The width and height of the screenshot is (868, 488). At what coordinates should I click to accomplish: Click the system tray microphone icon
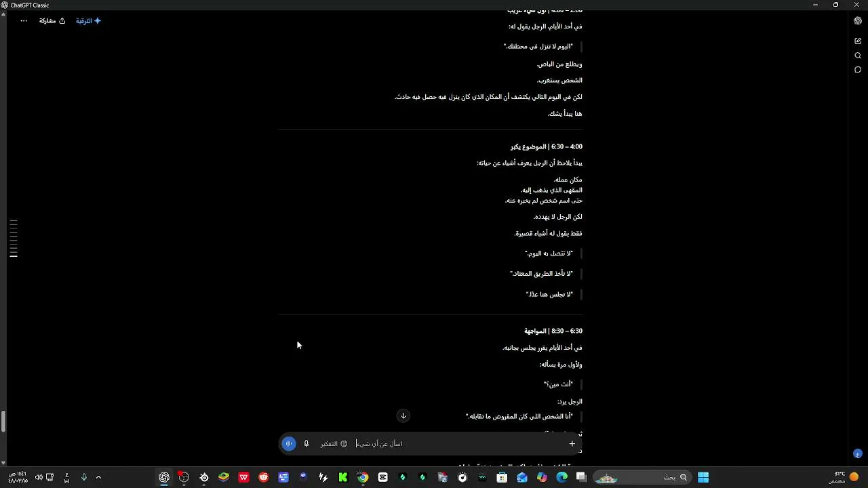(x=83, y=478)
